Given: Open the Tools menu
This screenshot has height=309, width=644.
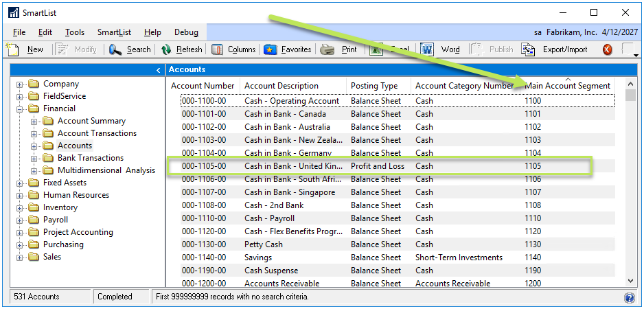Looking at the screenshot, I should click(x=75, y=32).
